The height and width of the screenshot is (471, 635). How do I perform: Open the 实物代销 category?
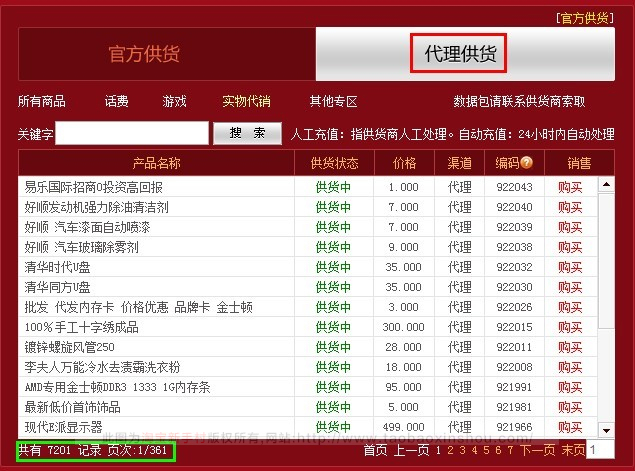(246, 101)
